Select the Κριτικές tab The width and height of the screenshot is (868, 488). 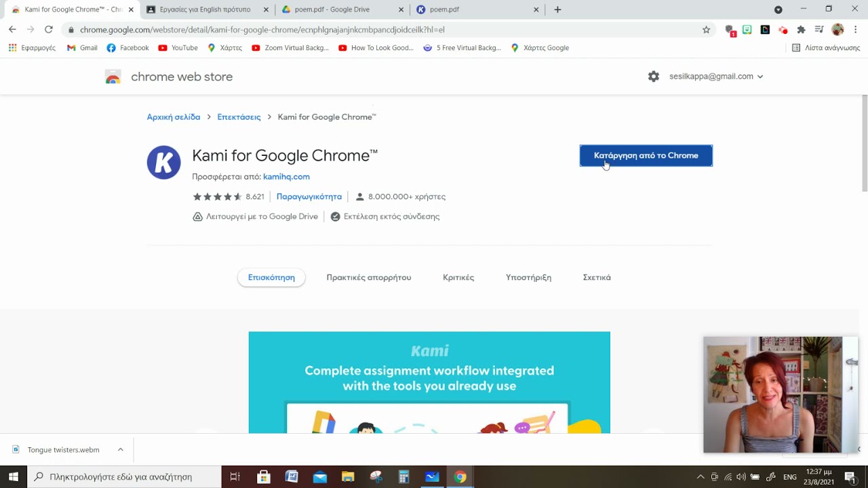click(x=458, y=278)
